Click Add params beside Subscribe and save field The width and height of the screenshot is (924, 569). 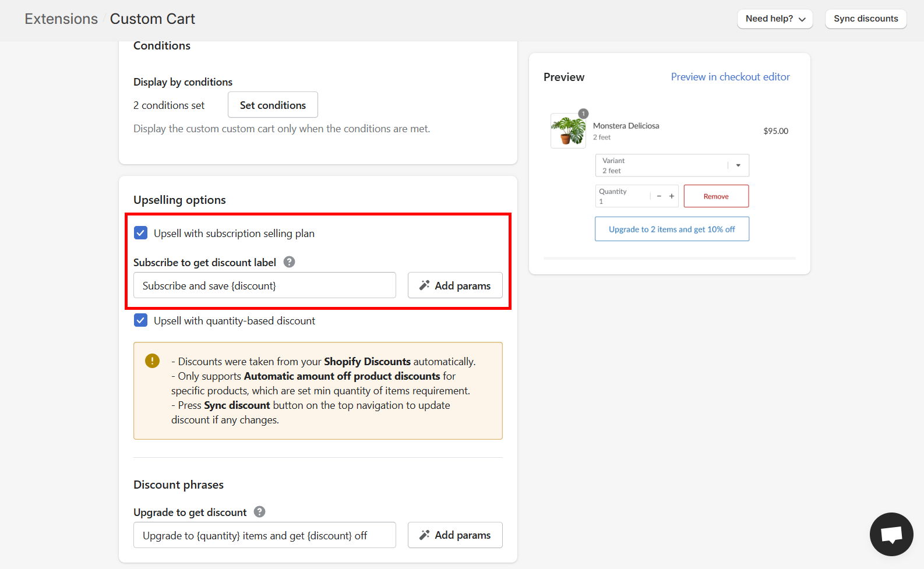tap(455, 285)
